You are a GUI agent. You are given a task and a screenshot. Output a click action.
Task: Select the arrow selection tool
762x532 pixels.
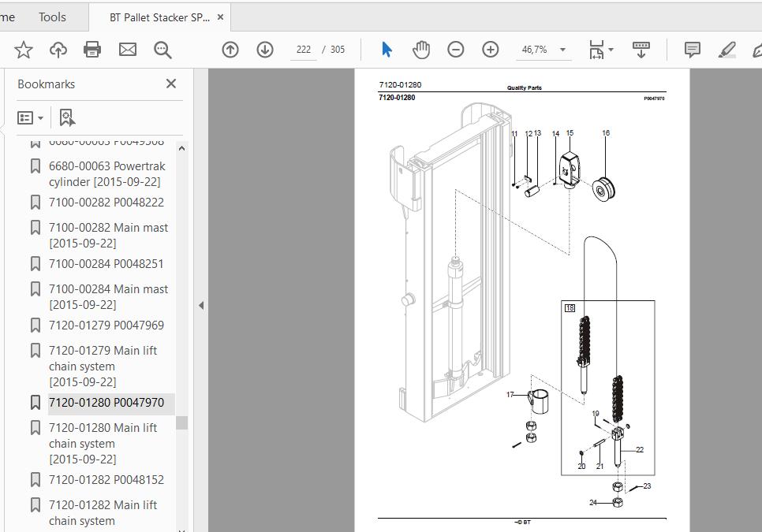click(387, 50)
